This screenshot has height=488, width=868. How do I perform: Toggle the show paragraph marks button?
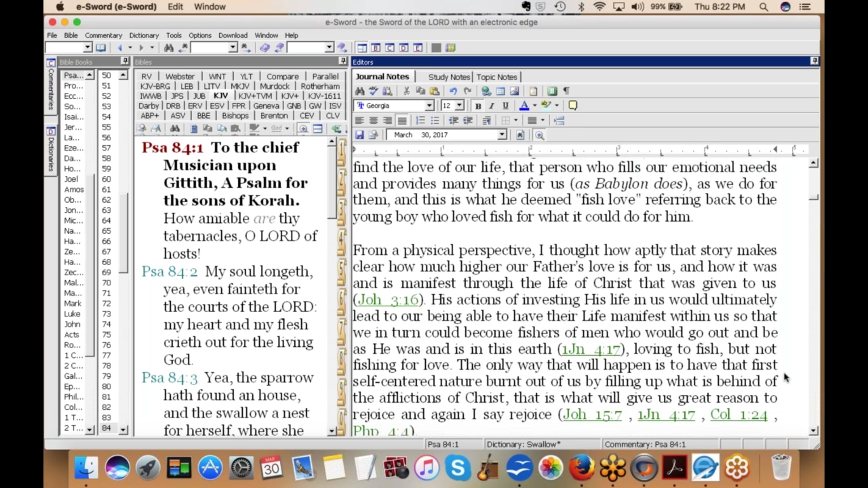point(566,91)
